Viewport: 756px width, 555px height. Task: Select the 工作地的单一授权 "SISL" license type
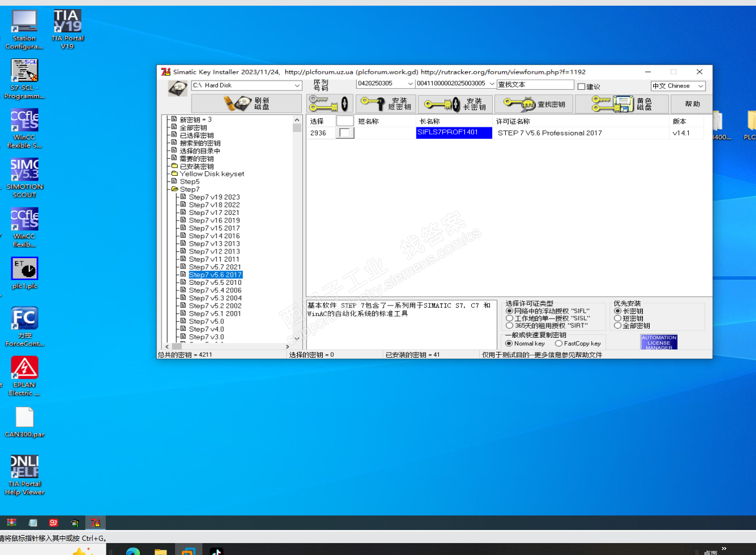click(509, 318)
